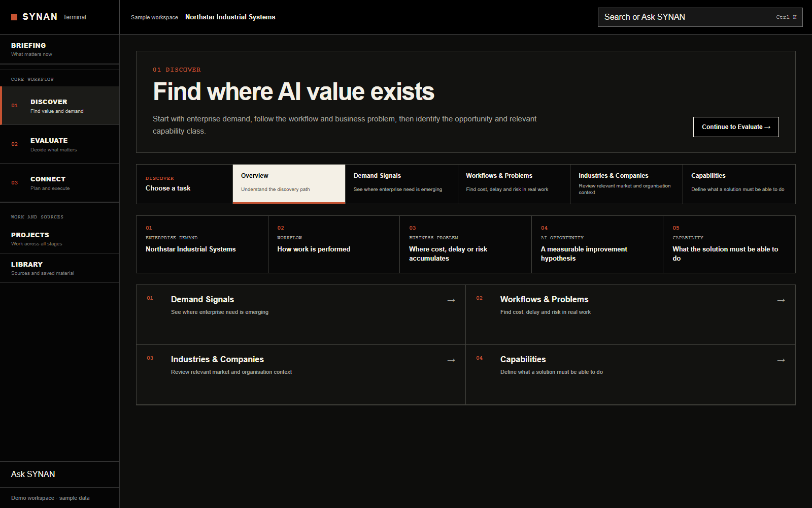Open the Capabilities card

pos(630,374)
